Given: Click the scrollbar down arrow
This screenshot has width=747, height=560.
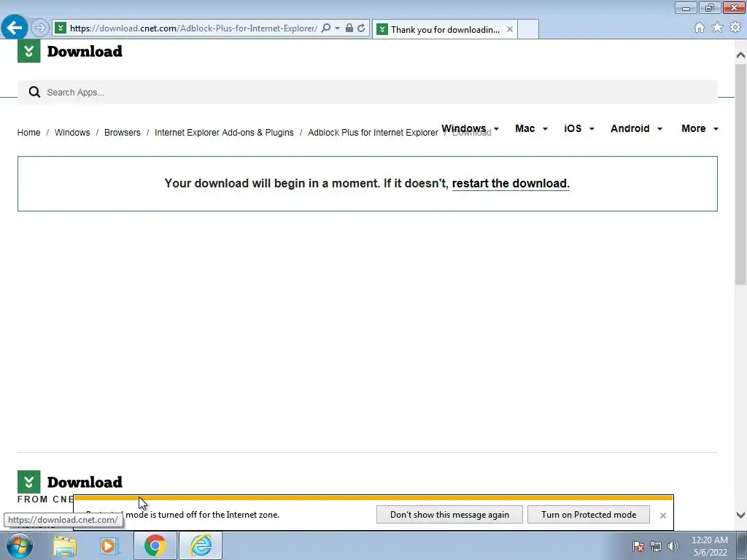Looking at the screenshot, I should coord(741,515).
